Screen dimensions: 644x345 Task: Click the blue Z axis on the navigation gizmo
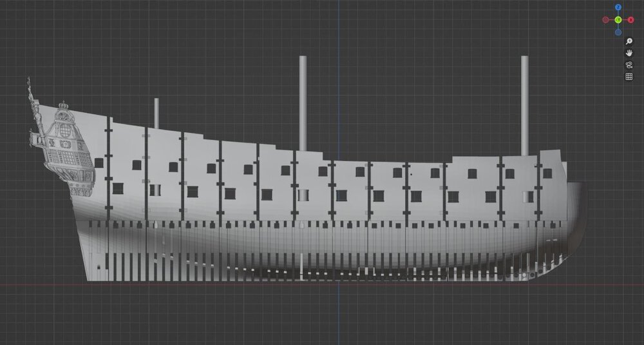[618, 7]
